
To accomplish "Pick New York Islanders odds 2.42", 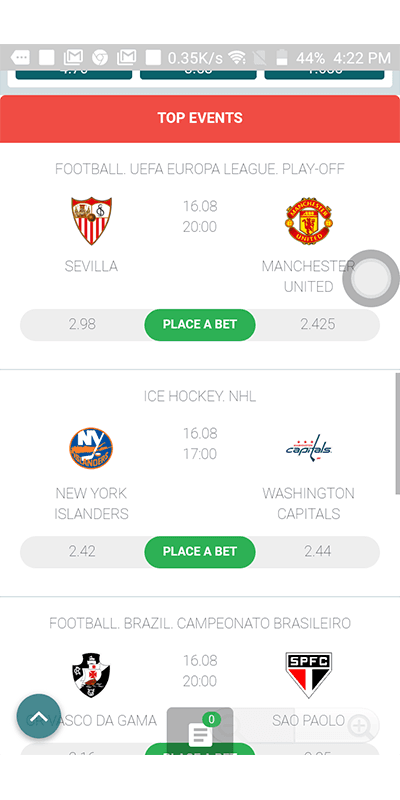I will coord(82,552).
